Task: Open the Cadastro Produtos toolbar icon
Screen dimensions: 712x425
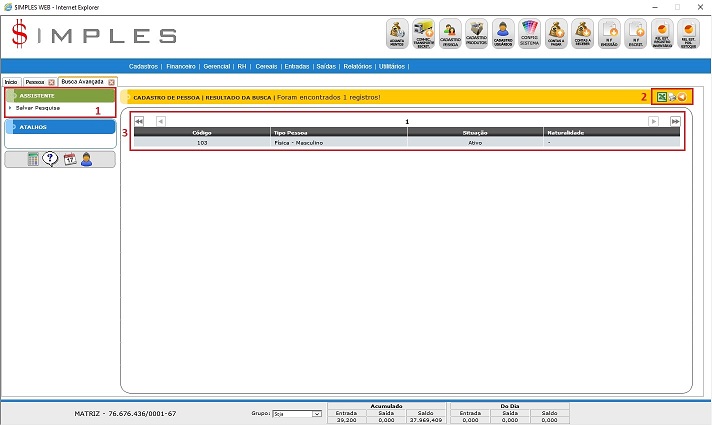Action: click(476, 34)
